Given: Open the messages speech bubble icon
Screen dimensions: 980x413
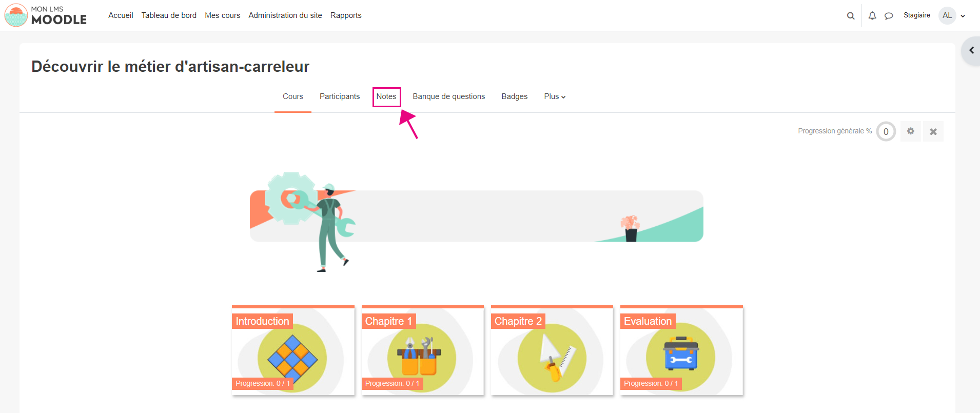Looking at the screenshot, I should [889, 16].
